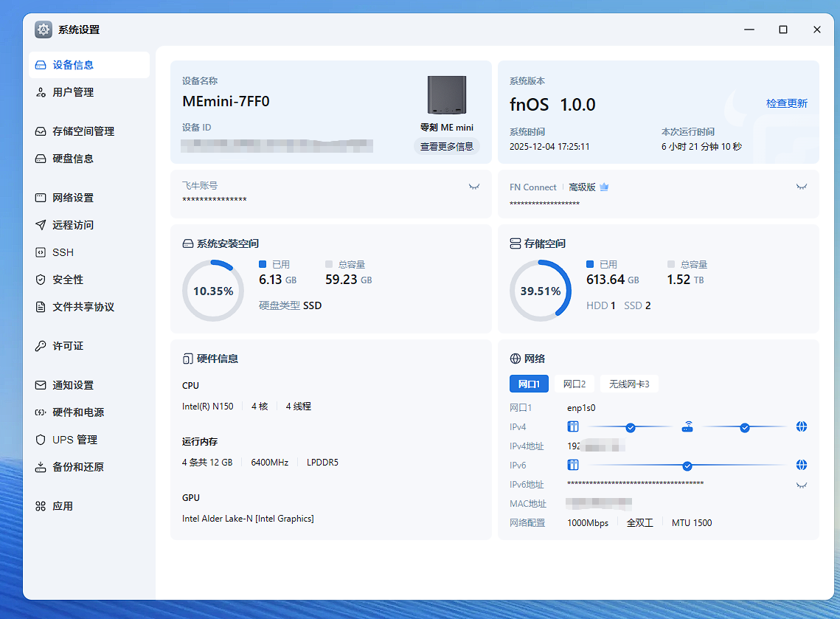Open 用户管理 in the sidebar
Viewport: 840px width, 619px height.
(x=73, y=92)
